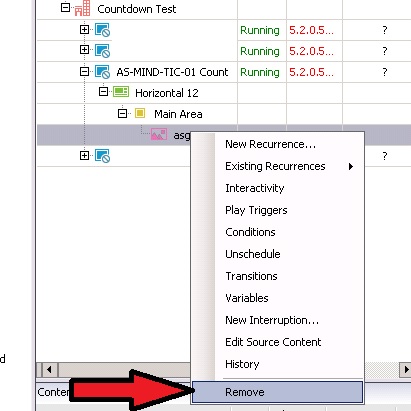Viewport: 411px width, 411px height.
Task: Click Remove in context menu
Action: (277, 392)
